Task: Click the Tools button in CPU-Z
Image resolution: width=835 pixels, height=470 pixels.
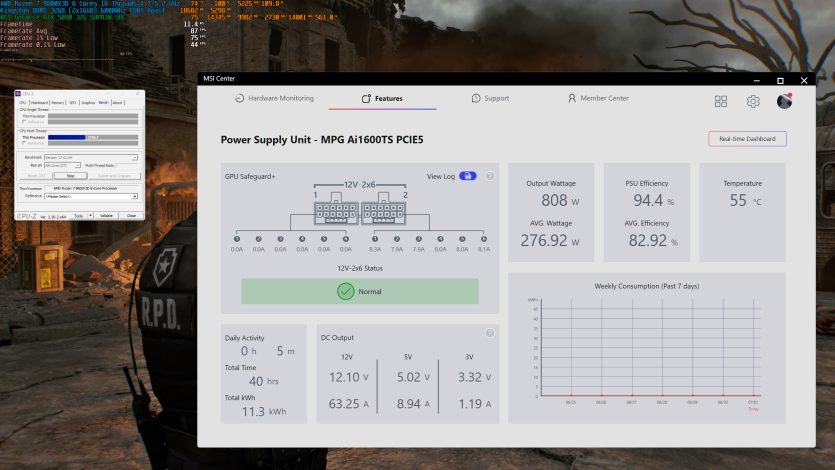Action: 78,216
